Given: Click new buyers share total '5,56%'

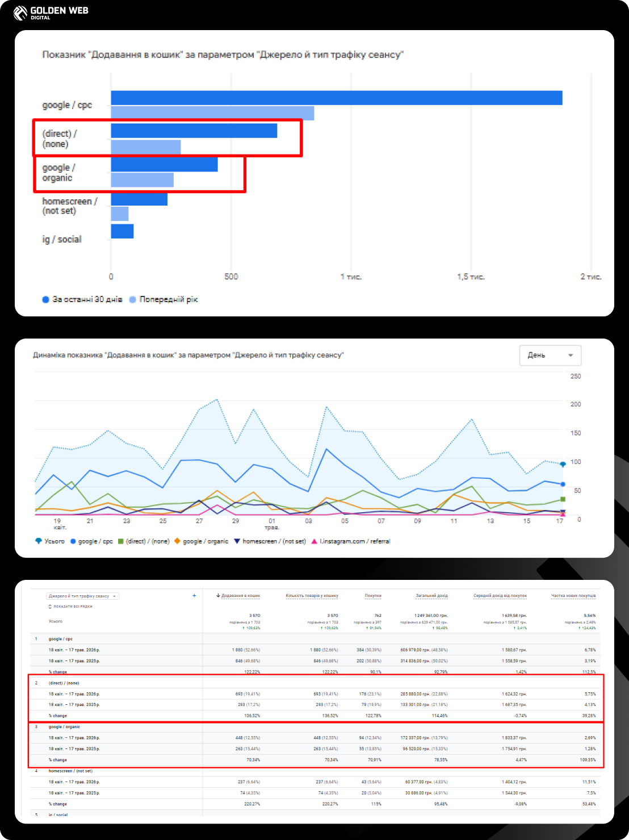Looking at the screenshot, I should 590,616.
